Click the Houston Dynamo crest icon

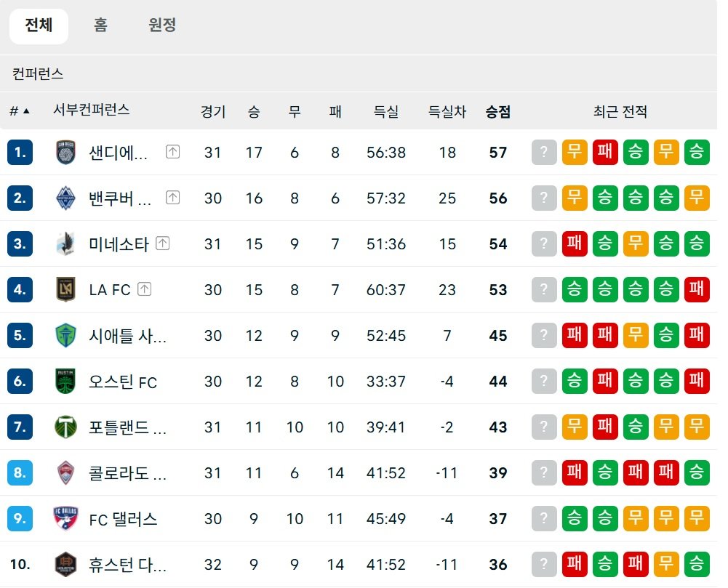click(x=65, y=565)
